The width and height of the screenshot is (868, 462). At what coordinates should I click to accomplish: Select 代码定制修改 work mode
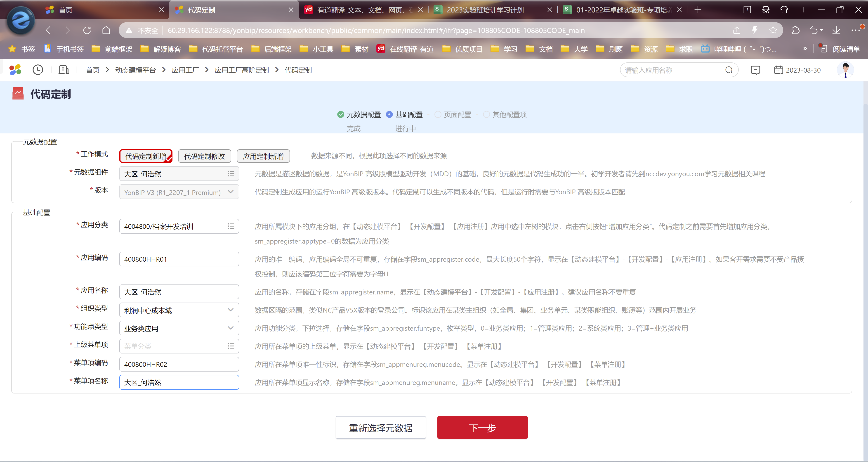coord(204,156)
